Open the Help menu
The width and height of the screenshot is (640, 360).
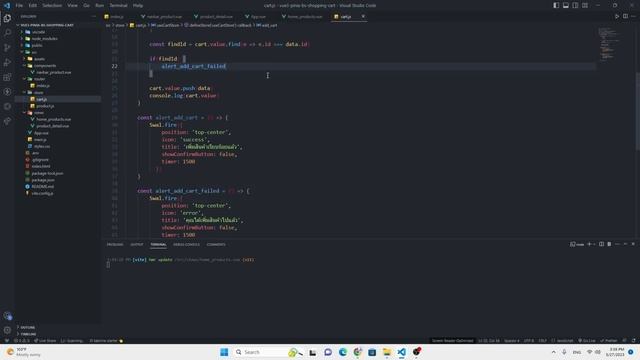(138, 5)
